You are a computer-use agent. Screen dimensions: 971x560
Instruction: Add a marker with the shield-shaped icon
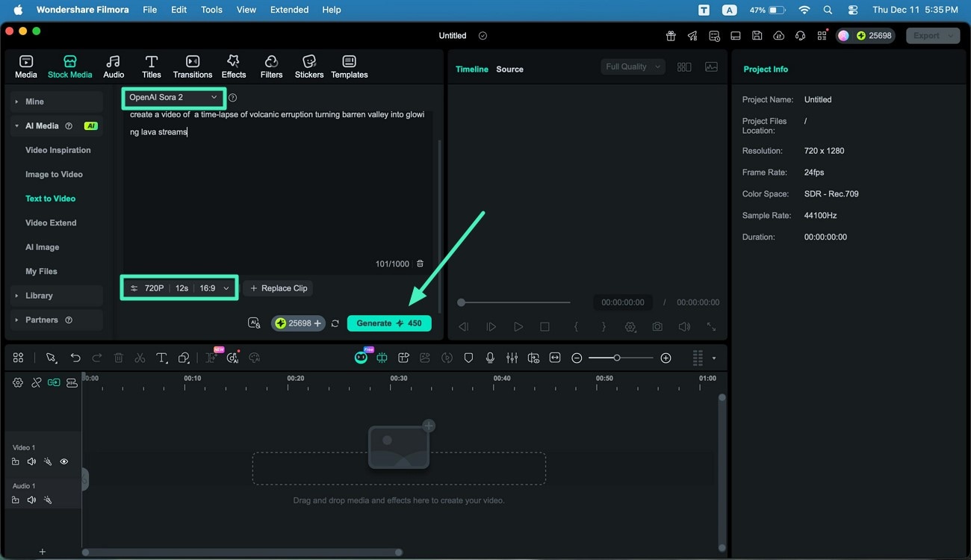tap(468, 358)
